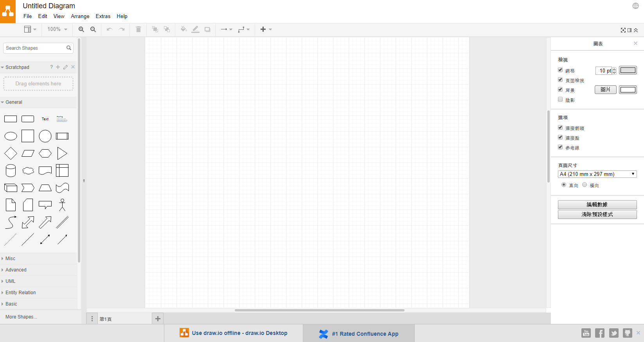The width and height of the screenshot is (644, 342).
Task: Click the Zoom Out magnifier icon
Action: click(x=93, y=29)
